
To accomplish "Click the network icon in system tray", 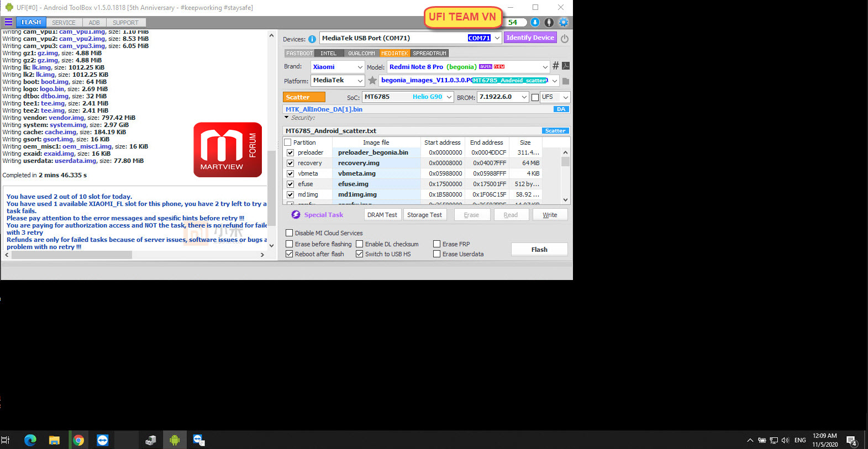I will tap(774, 440).
